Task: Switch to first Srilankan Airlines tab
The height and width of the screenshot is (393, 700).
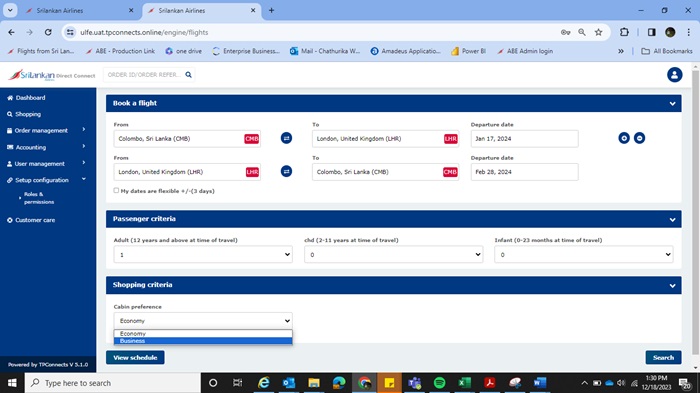Action: 80,10
